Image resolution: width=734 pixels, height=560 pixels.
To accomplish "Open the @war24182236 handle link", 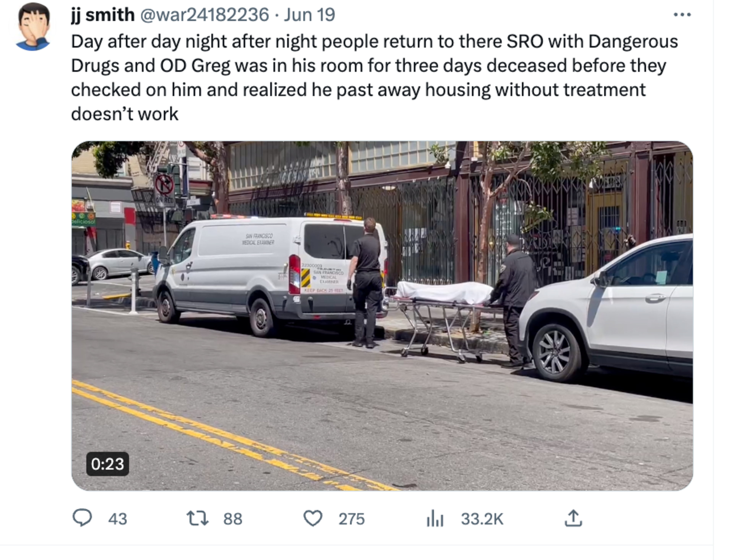I will click(x=205, y=15).
